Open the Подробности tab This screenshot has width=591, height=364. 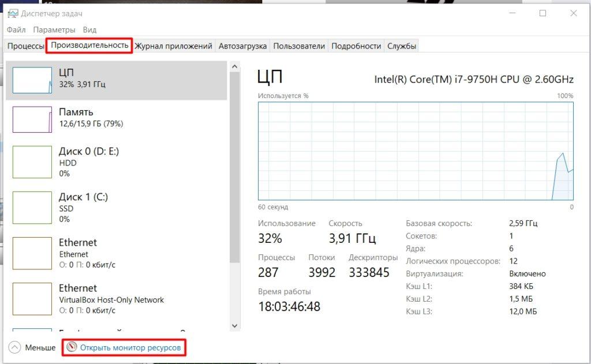356,46
